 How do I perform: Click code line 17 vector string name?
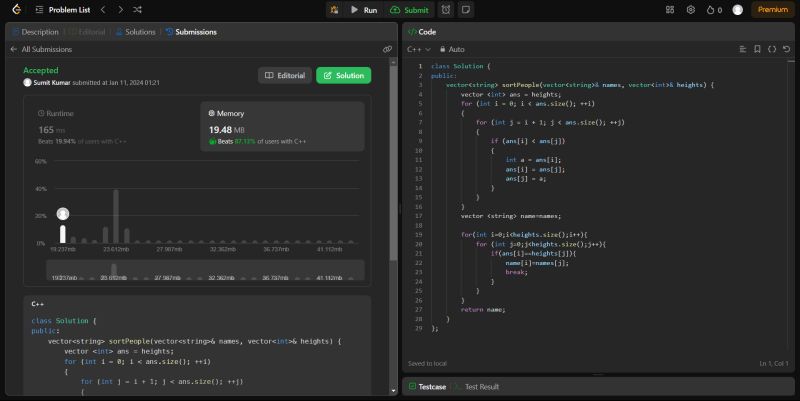click(x=510, y=216)
